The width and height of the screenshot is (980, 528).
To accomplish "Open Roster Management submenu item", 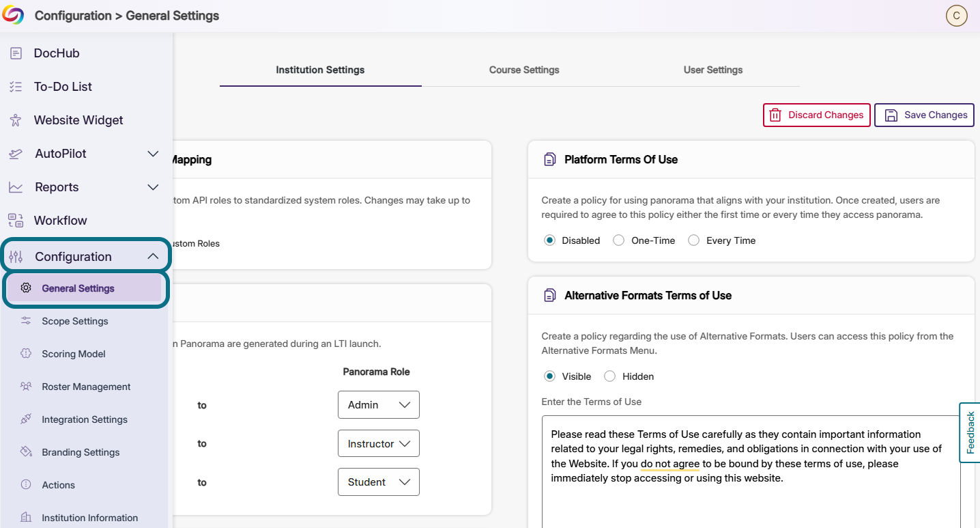I will 85,387.
